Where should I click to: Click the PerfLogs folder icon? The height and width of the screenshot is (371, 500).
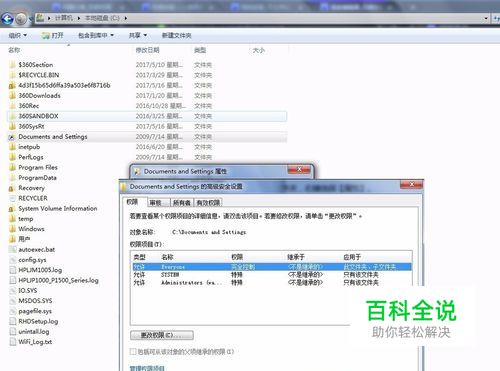(12, 157)
